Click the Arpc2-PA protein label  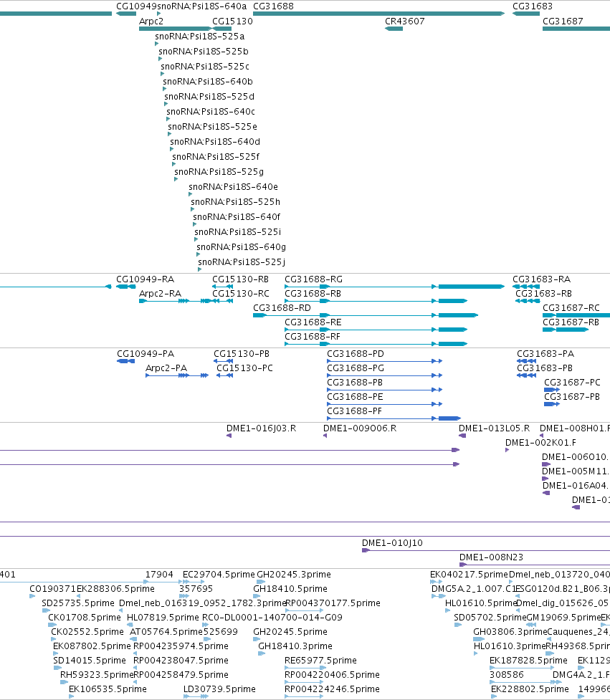[166, 368]
